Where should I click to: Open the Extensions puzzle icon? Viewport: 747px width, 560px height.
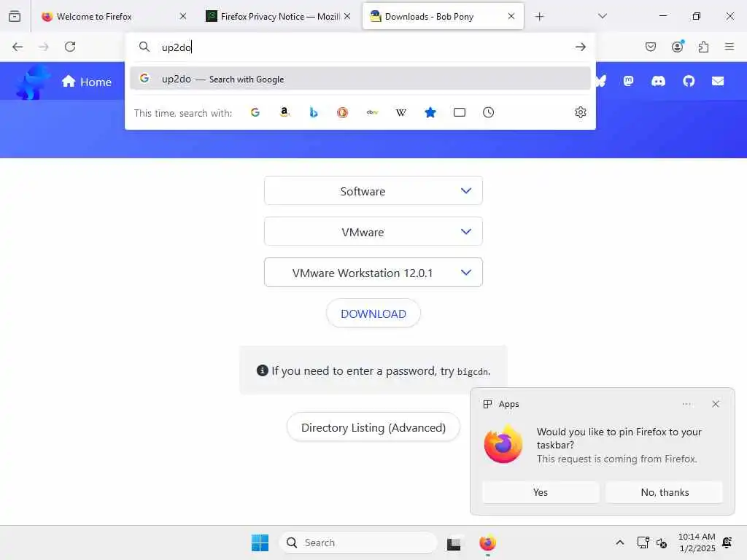click(x=703, y=47)
